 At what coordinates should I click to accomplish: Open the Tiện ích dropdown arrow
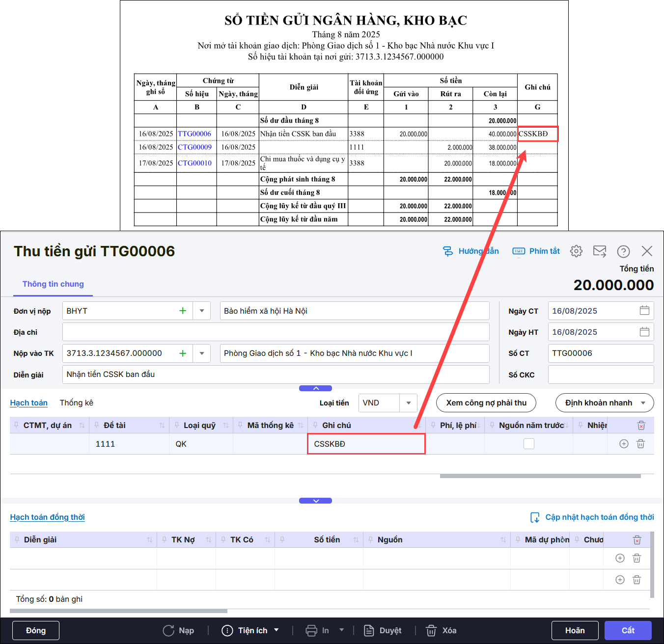click(x=277, y=630)
